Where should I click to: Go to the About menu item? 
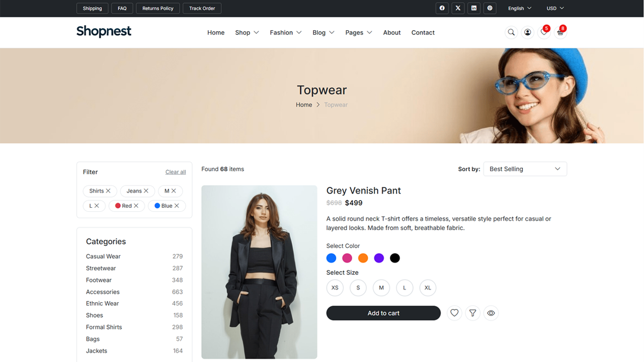point(392,32)
